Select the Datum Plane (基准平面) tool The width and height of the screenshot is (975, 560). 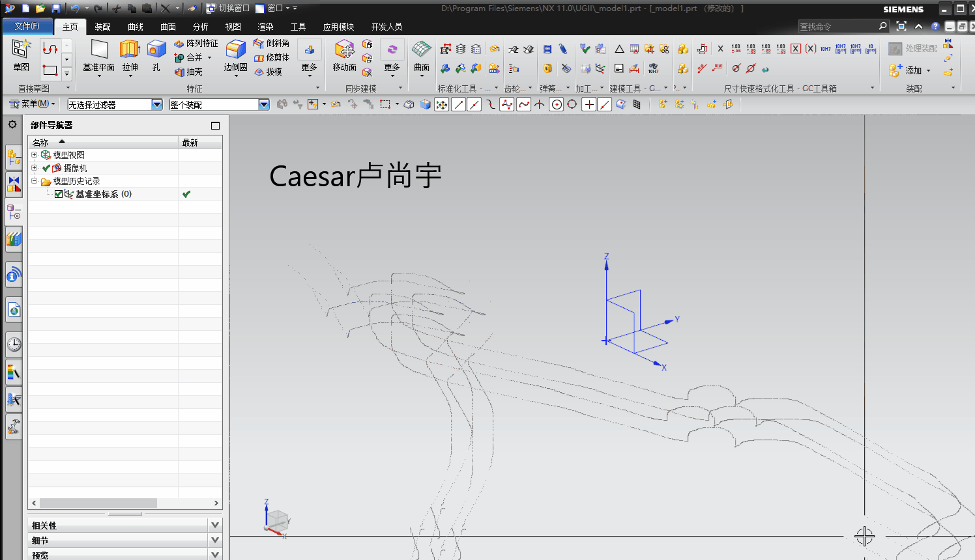click(99, 56)
